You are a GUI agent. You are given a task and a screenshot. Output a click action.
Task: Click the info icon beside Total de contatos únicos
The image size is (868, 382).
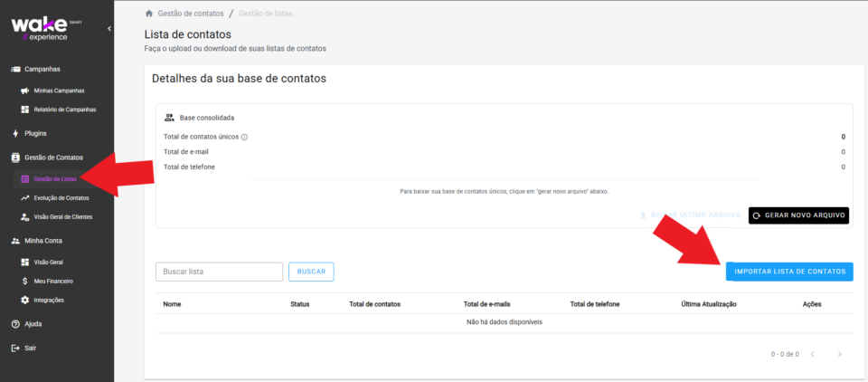244,138
